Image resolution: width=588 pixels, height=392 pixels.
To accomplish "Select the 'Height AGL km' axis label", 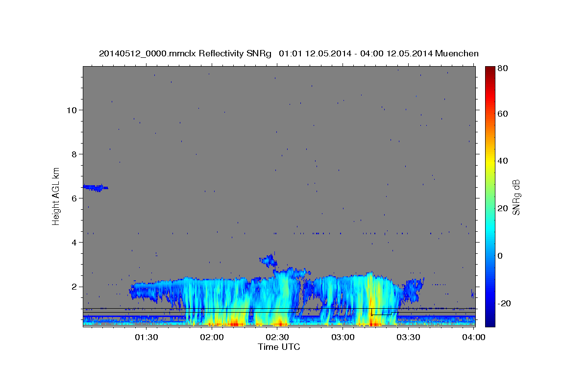I will tap(56, 196).
